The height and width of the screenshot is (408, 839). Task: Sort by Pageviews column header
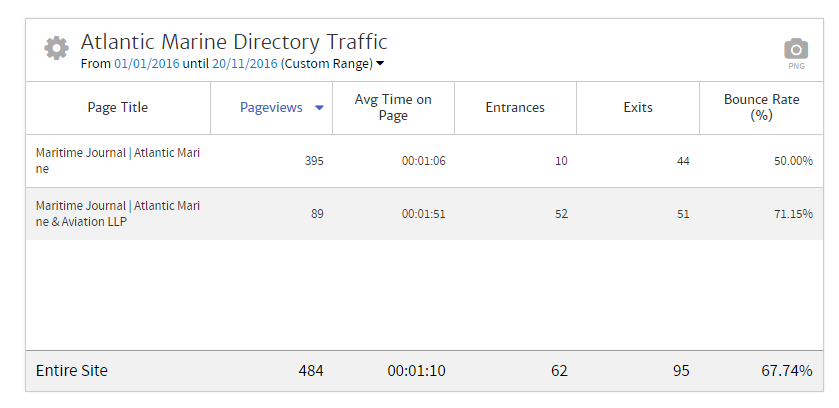tap(271, 107)
